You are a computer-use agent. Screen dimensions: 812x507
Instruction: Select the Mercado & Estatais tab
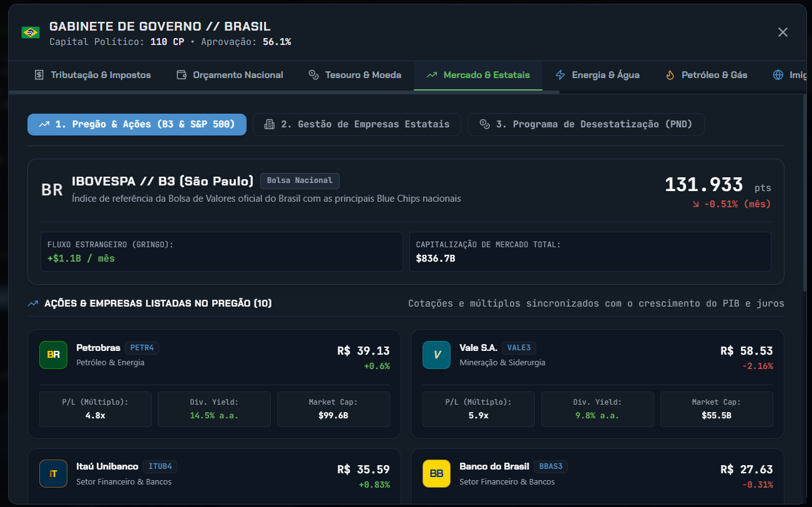click(x=478, y=75)
